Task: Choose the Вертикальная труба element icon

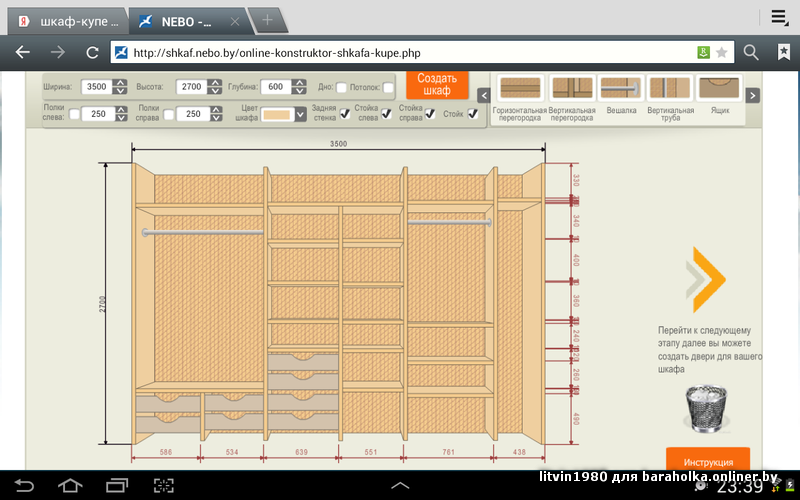Action: (x=670, y=88)
